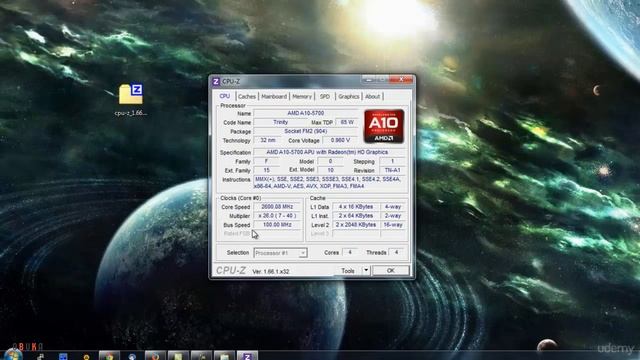Show the About tab
Viewport: 640px width, 360px height.
click(373, 97)
